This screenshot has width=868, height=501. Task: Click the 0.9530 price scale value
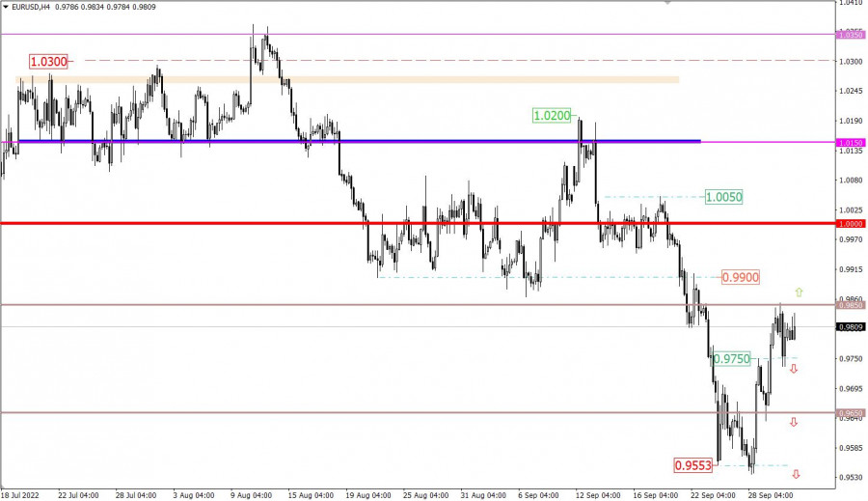coord(851,477)
